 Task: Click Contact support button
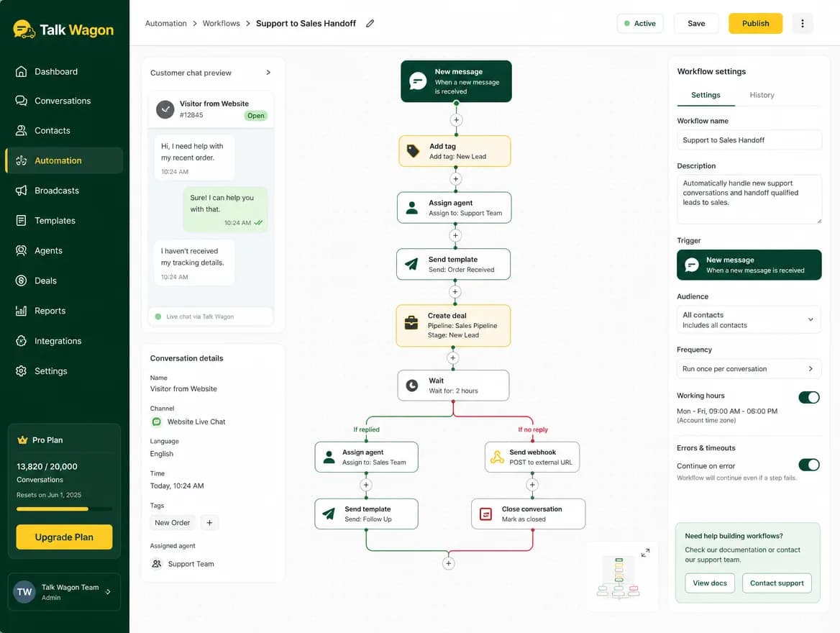pyautogui.click(x=777, y=583)
